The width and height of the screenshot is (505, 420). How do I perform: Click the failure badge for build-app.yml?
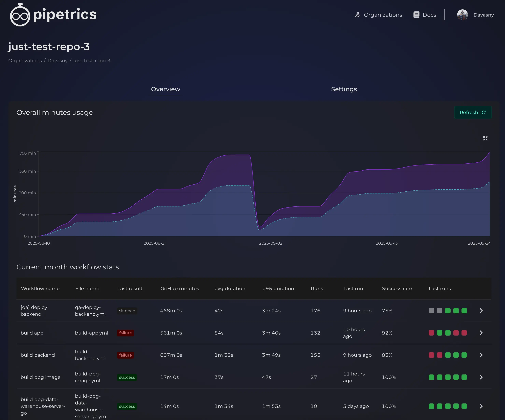click(125, 333)
